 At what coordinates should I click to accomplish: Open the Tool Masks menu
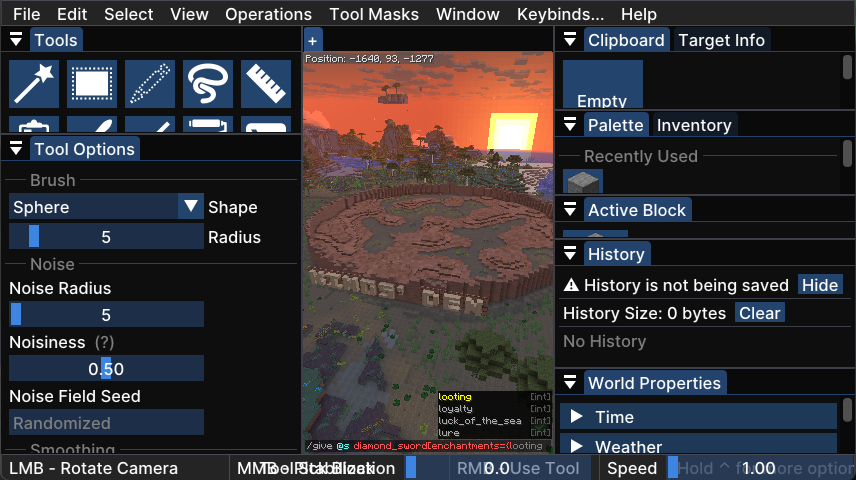pyautogui.click(x=374, y=14)
